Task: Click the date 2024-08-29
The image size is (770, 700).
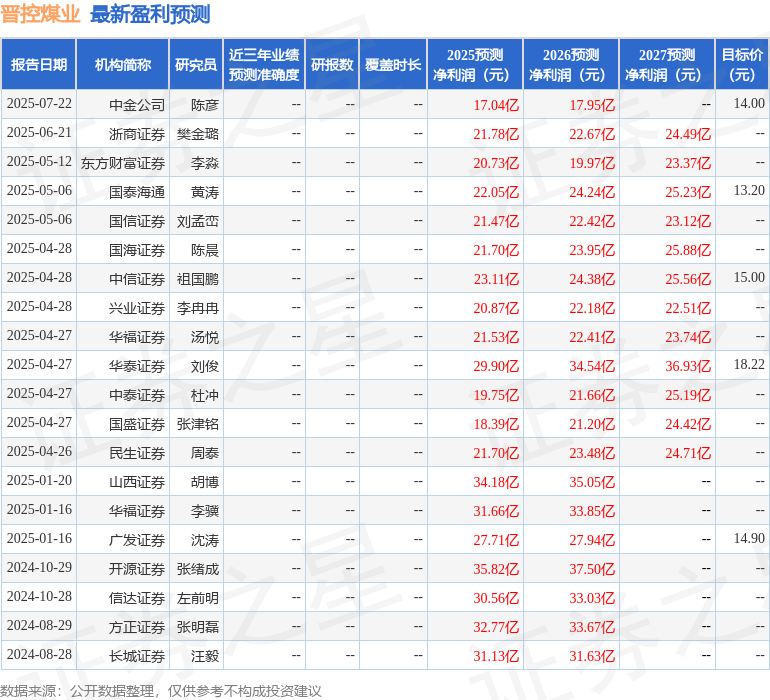Action: pos(39,625)
